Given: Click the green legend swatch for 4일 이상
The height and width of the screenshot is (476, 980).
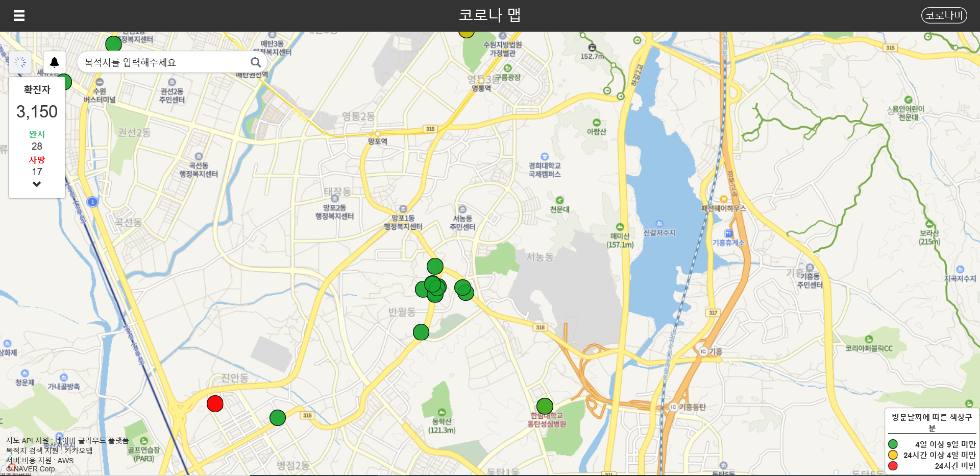Looking at the screenshot, I should coord(893,444).
